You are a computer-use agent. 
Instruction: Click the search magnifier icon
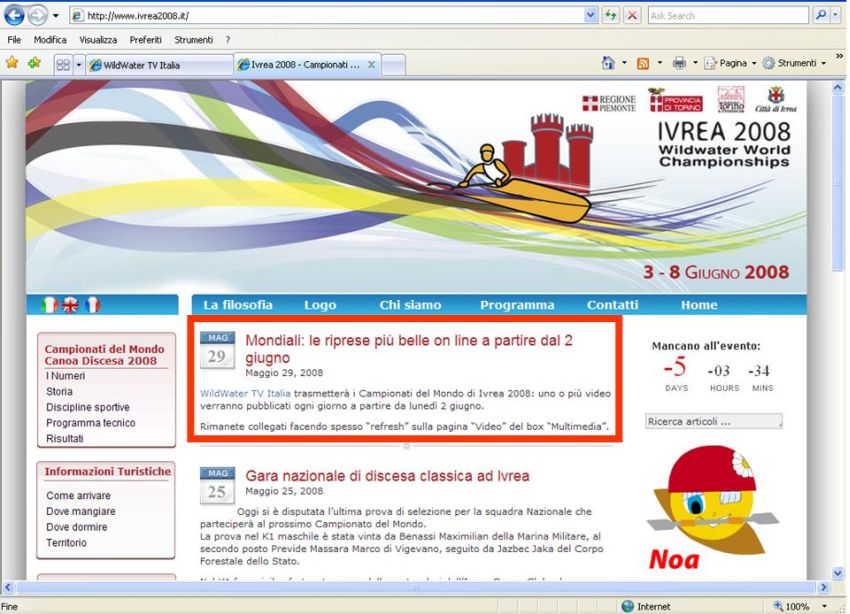coord(821,16)
